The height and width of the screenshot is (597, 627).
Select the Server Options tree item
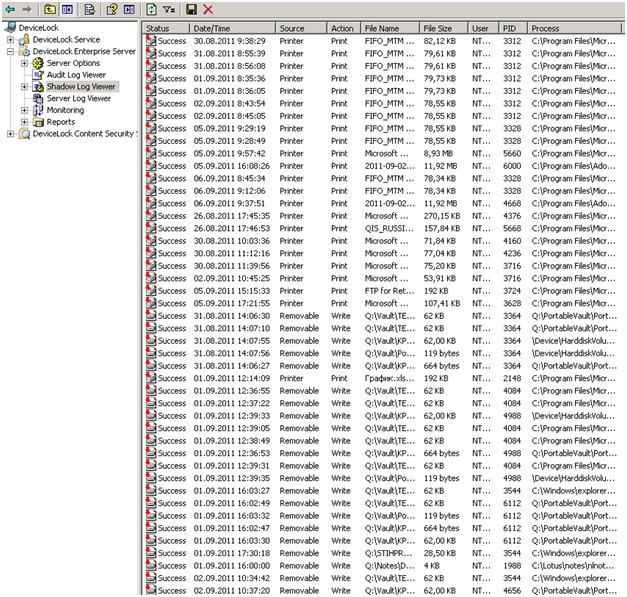[73, 63]
